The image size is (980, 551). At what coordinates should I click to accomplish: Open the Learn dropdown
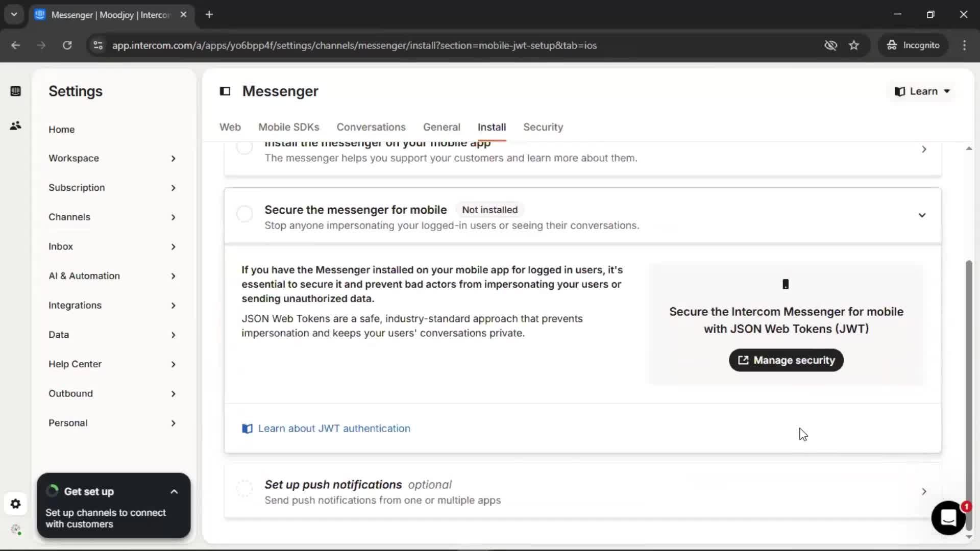pos(922,91)
